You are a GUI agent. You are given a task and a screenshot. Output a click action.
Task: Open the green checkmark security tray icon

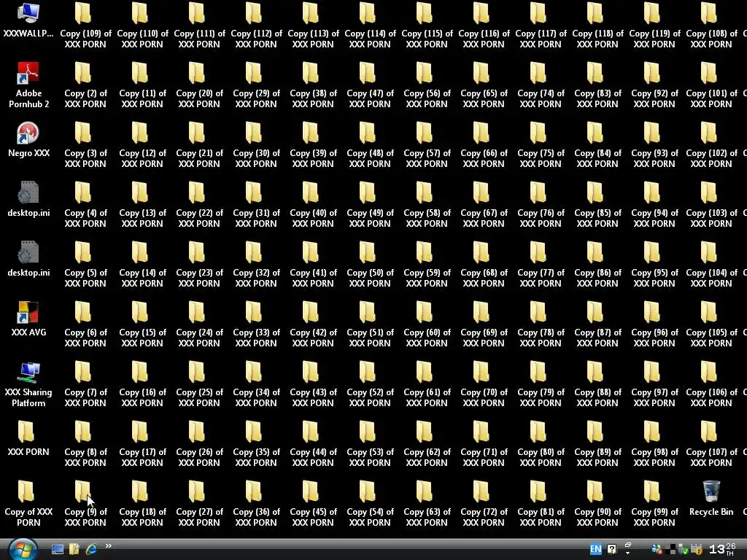[683, 550]
